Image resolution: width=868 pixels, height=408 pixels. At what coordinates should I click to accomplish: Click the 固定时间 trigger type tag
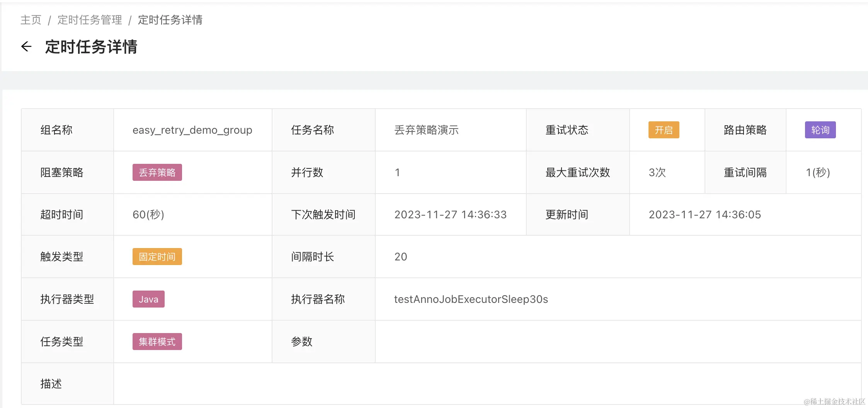pos(157,257)
